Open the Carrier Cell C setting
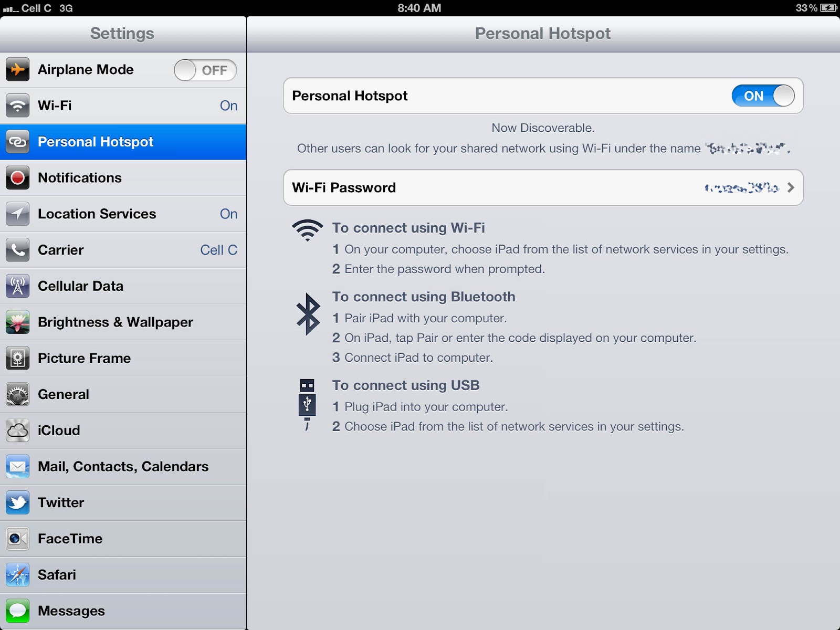The width and height of the screenshot is (840, 630). click(123, 250)
